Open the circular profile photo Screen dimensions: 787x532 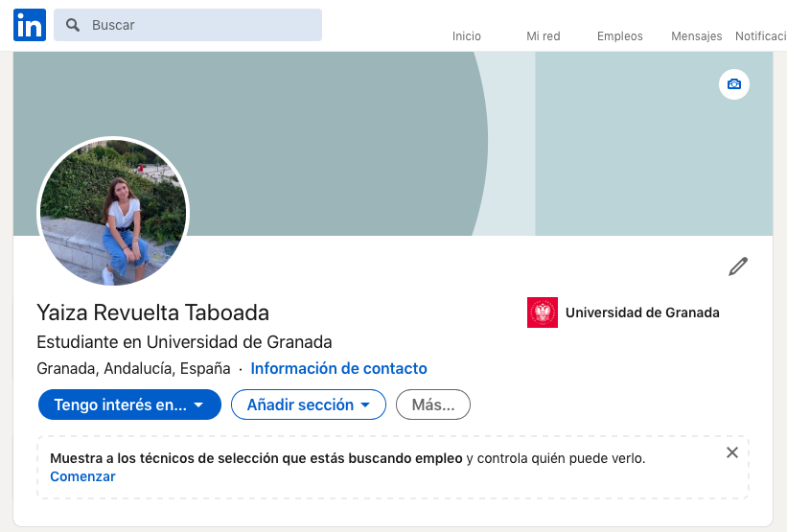click(113, 212)
